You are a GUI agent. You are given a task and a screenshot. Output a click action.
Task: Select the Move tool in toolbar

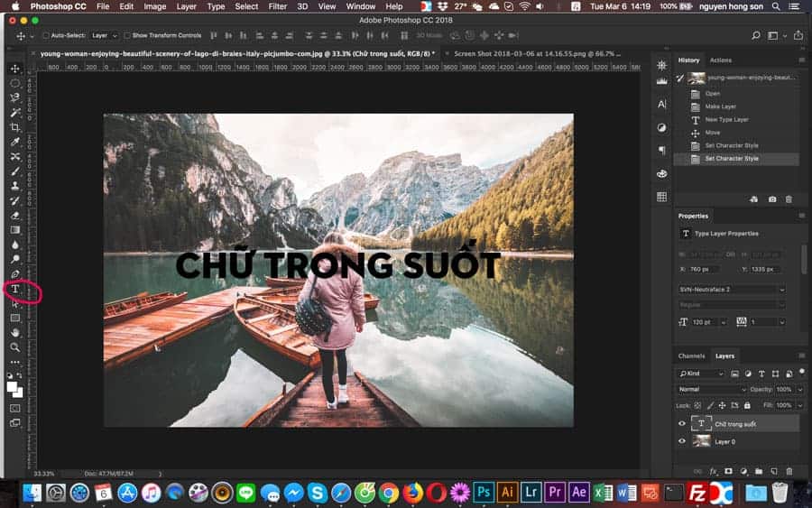pos(15,69)
